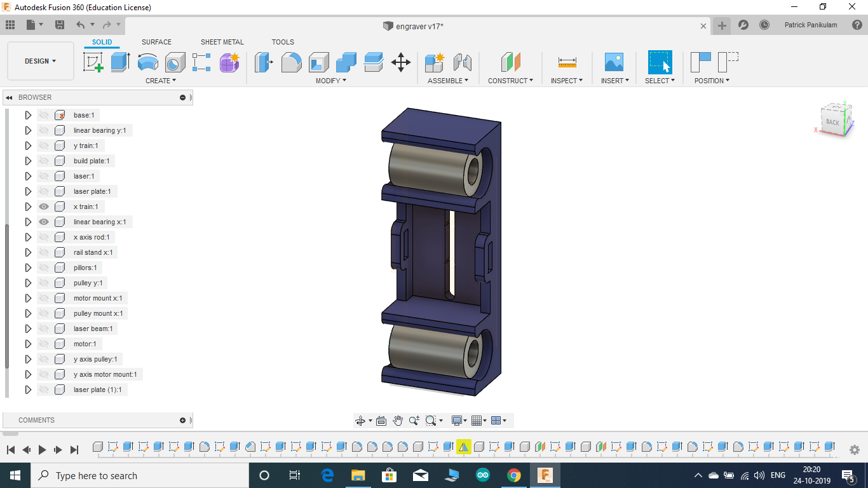Click the yellow warning marker in timeline
The image size is (868, 488).
[464, 447]
